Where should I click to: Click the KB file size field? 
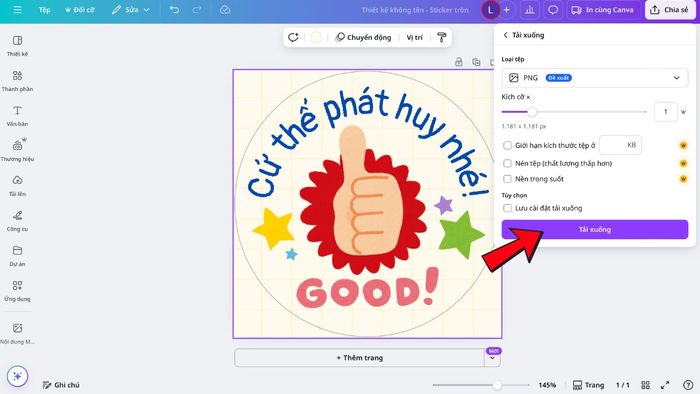tap(621, 145)
